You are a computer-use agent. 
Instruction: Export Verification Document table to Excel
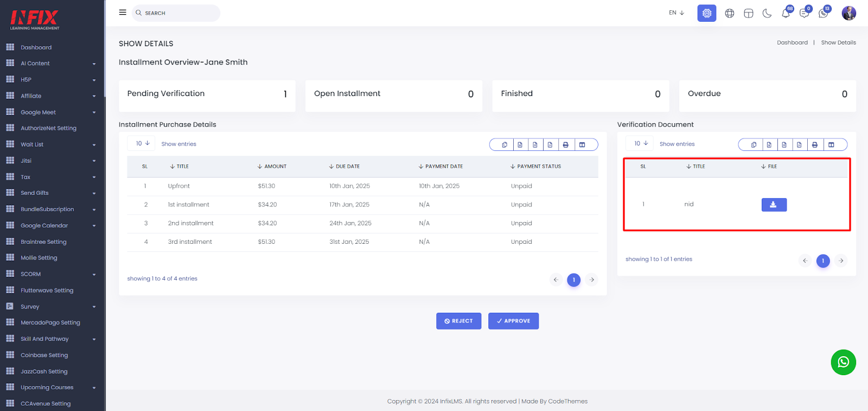[x=769, y=144]
